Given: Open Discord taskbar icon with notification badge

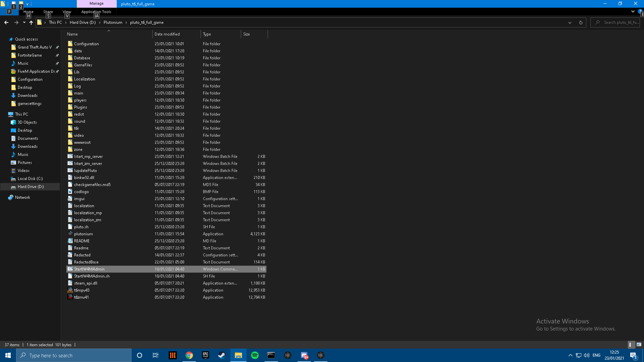Looking at the screenshot, I should pyautogui.click(x=304, y=355).
